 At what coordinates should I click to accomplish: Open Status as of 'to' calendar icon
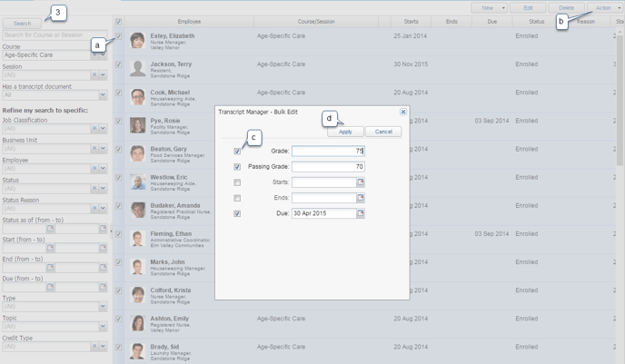[103, 228]
